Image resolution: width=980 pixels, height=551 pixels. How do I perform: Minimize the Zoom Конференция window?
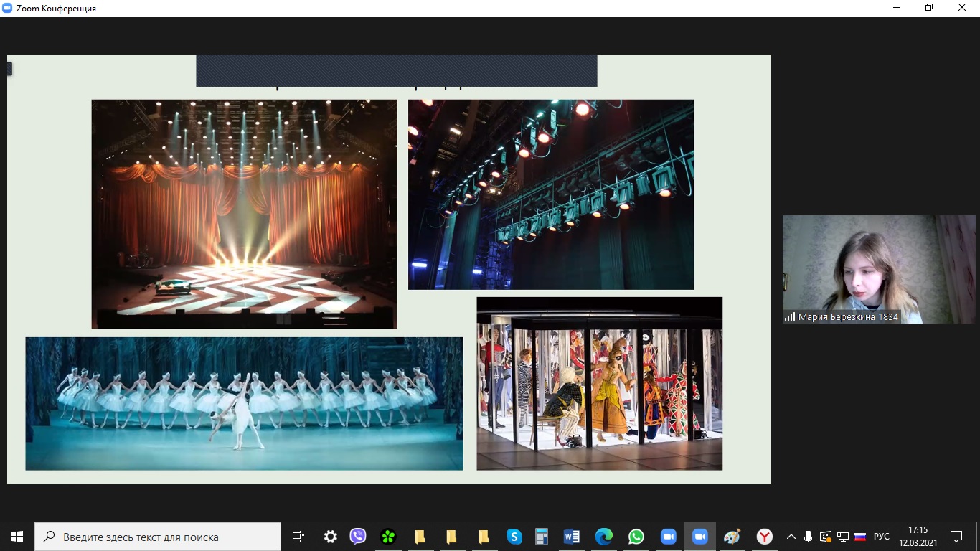(x=896, y=8)
